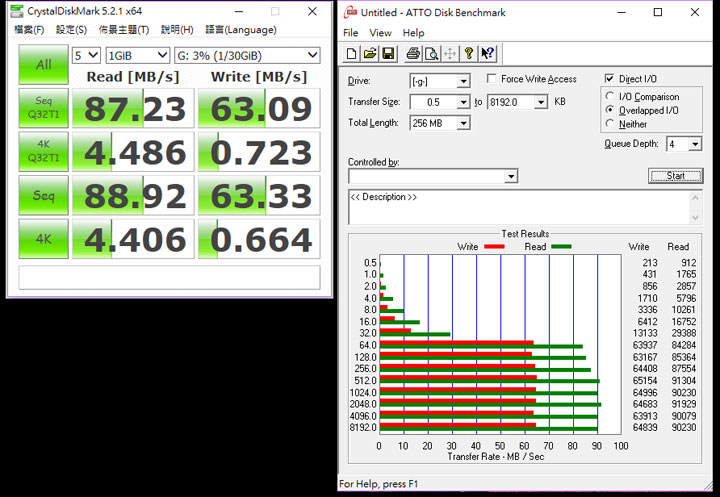Click the green All button
Viewport: 720px width, 497px height.
(43, 65)
